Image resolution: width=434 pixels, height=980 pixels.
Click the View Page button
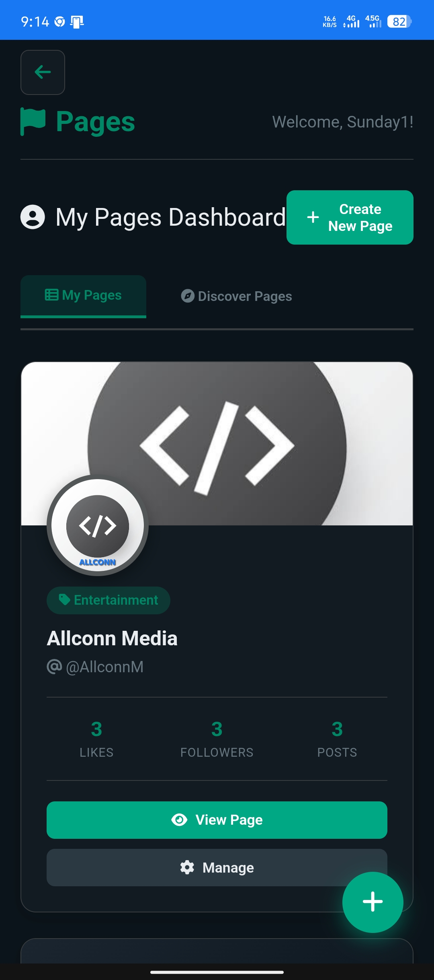click(x=217, y=820)
